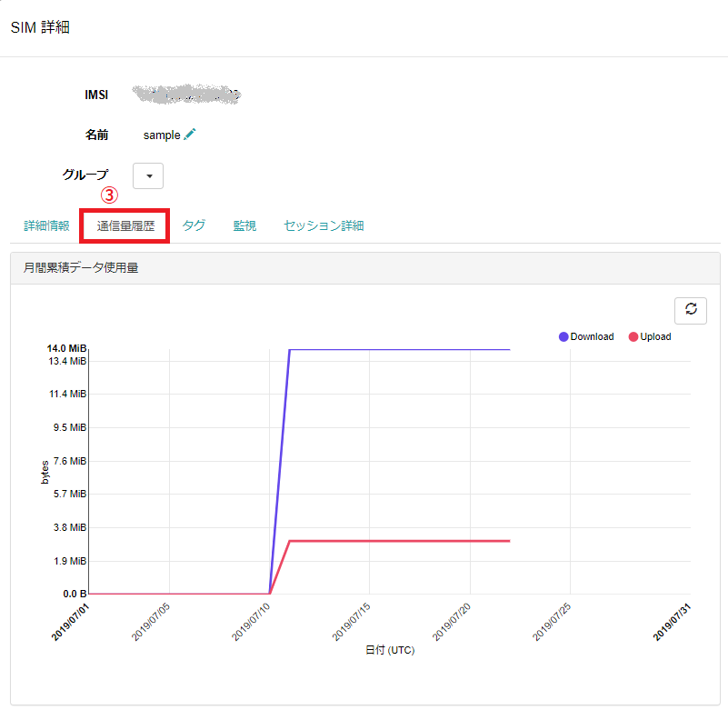Click the 1.9 MiB axis label
728x710 pixels.
(x=70, y=561)
